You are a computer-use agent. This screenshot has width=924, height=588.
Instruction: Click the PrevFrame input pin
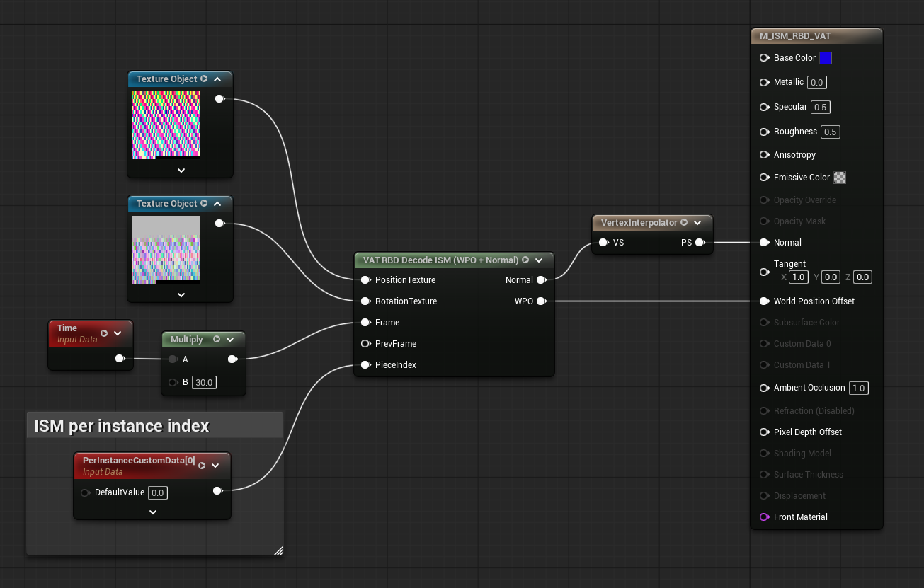tap(365, 344)
